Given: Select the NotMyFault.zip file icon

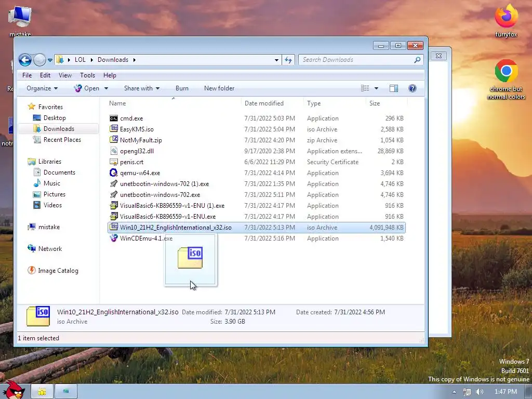Looking at the screenshot, I should click(x=114, y=140).
